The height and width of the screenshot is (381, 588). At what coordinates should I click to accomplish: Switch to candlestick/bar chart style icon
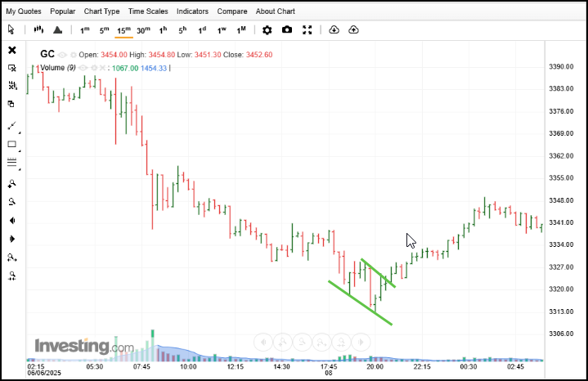click(38, 29)
